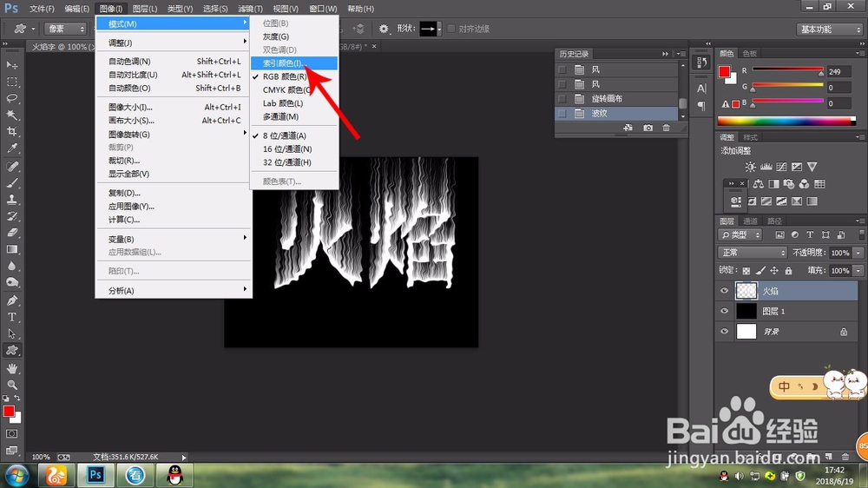Select the Move tool

click(11, 65)
